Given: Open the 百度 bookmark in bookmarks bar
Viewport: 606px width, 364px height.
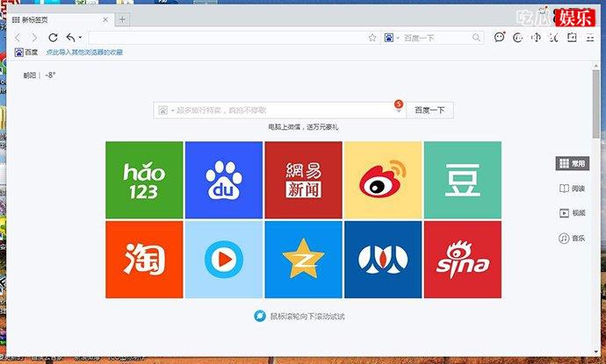Looking at the screenshot, I should coord(26,52).
